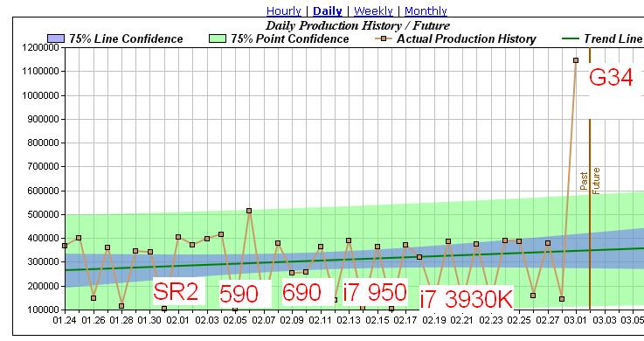Image resolution: width=644 pixels, height=341 pixels.
Task: Click the Future label on the vertical divider
Action: click(596, 181)
